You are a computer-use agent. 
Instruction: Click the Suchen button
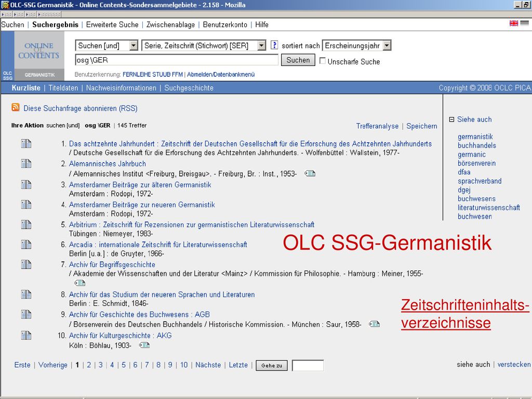coord(298,60)
